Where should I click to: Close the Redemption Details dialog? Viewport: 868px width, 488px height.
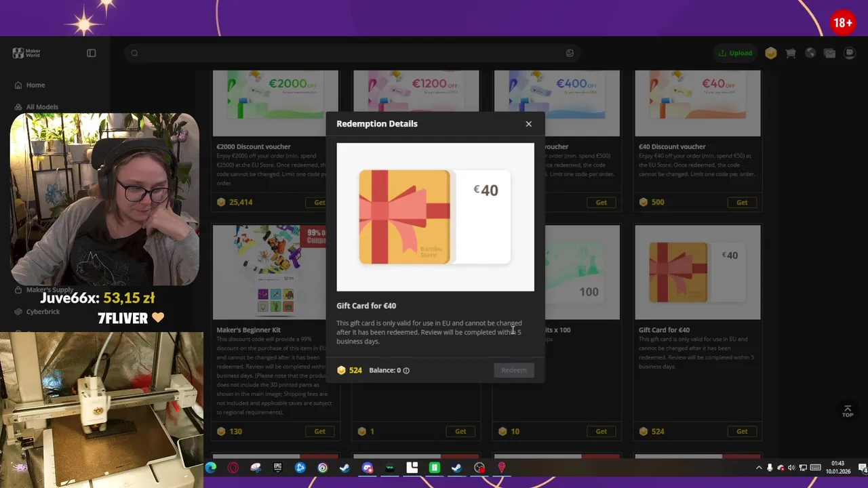(x=528, y=124)
